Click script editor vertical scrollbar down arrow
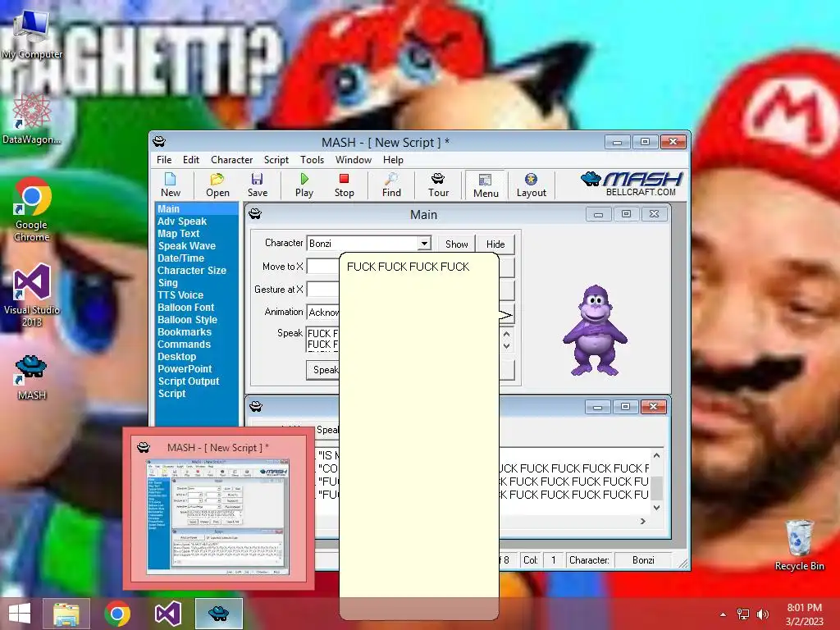Viewport: 840px width, 630px height. 657,507
